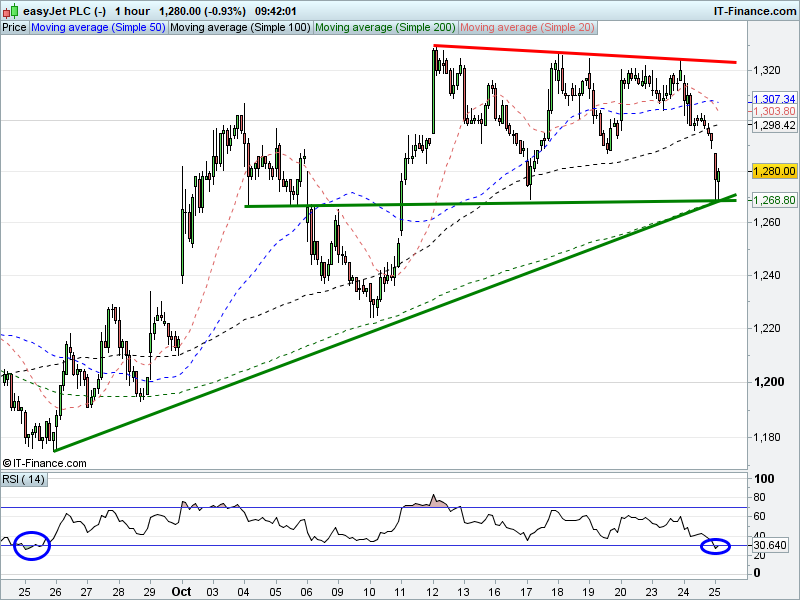Open the IT-Finance.com link in the header

[x=755, y=11]
